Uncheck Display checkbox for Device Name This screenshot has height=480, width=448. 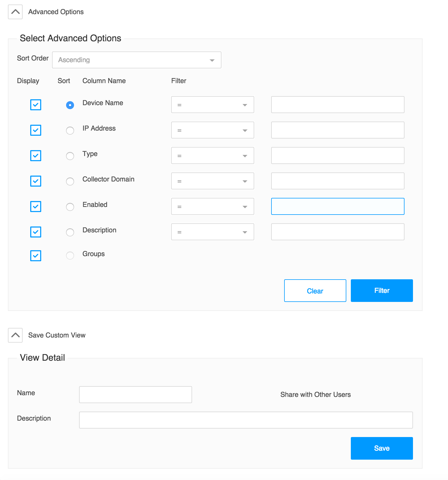36,105
